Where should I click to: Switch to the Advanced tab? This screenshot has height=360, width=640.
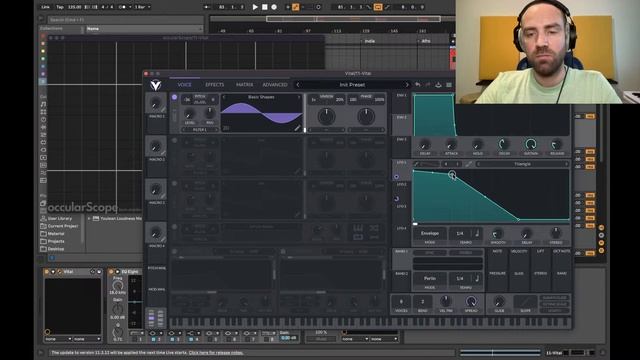click(x=275, y=85)
